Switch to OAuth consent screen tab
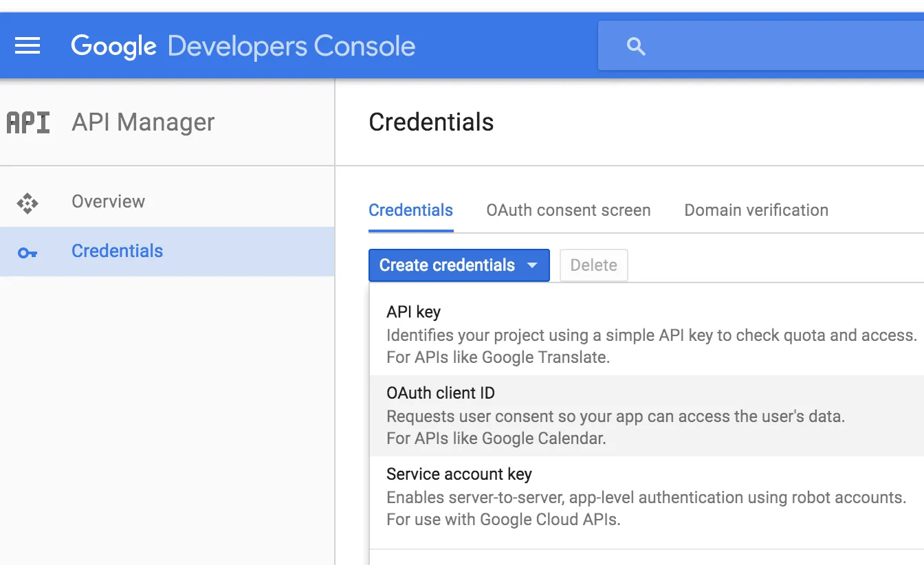The height and width of the screenshot is (565, 924). point(568,210)
